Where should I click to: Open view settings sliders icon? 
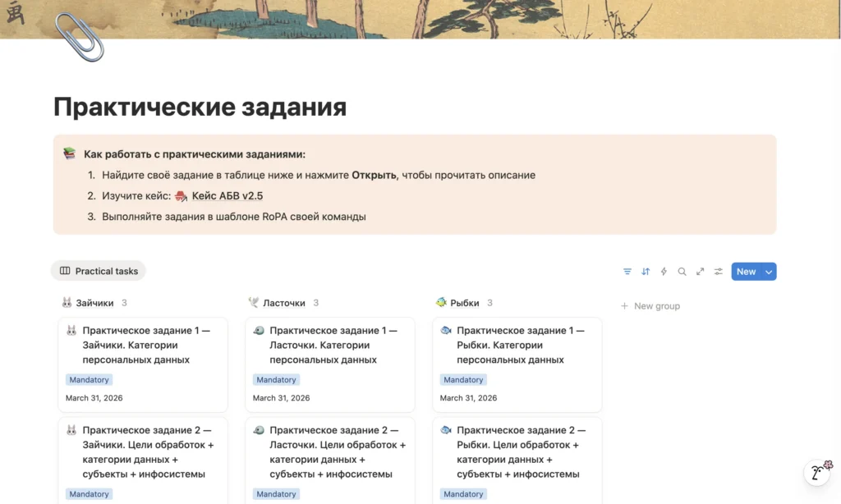pyautogui.click(x=718, y=272)
